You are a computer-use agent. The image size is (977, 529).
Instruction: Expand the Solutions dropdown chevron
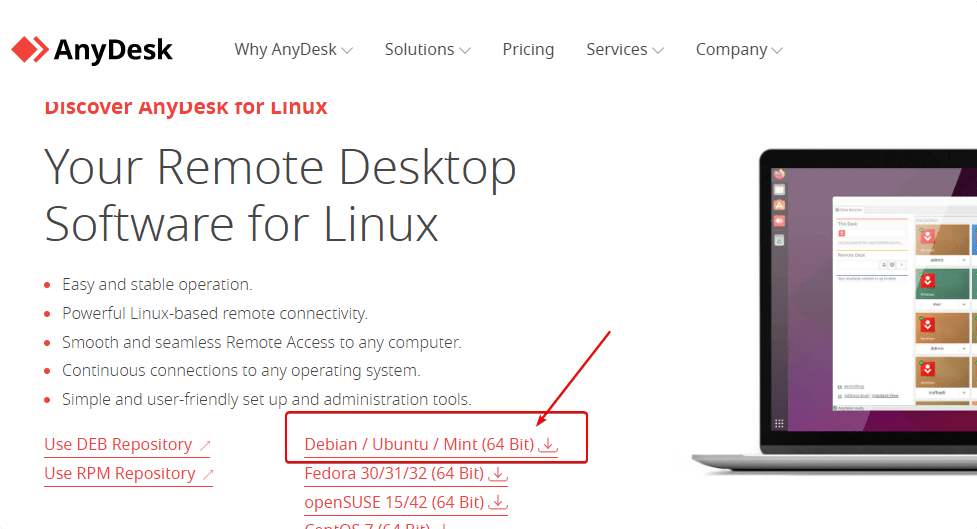coord(465,50)
